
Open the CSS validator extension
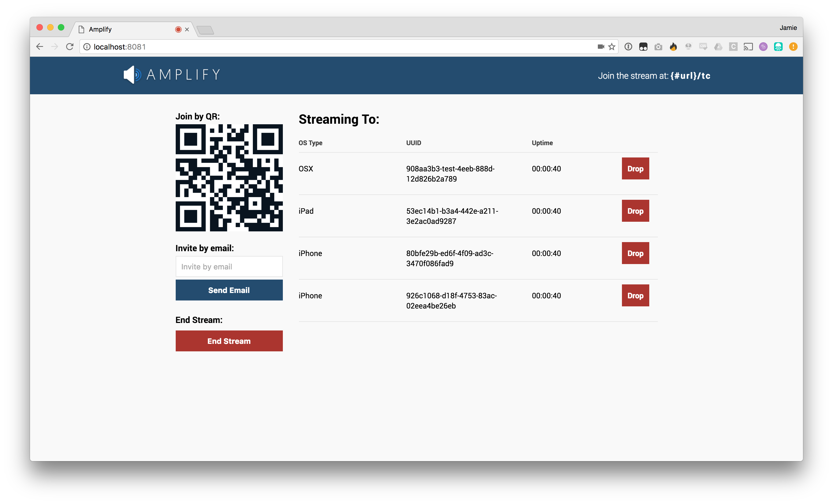(x=703, y=47)
